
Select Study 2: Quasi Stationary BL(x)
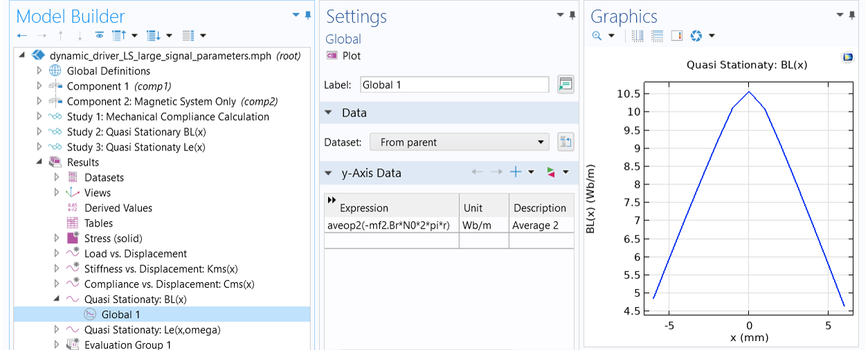coord(136,132)
